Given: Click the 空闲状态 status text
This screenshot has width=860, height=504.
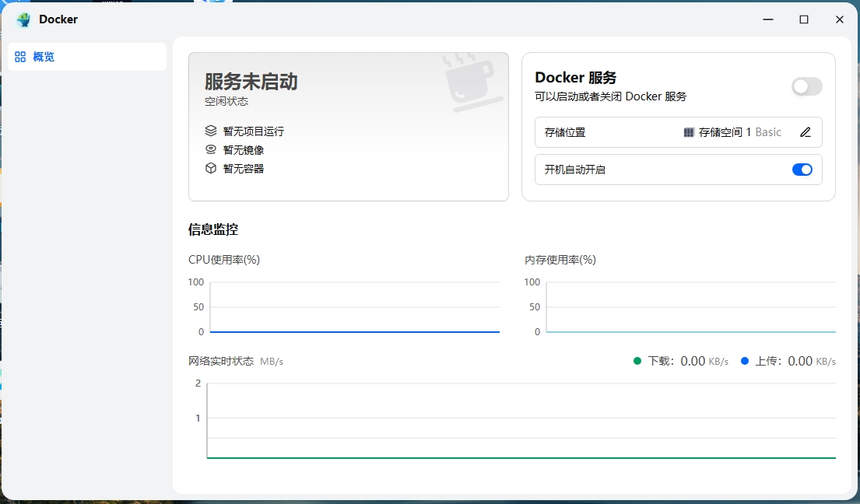Looking at the screenshot, I should 226,101.
